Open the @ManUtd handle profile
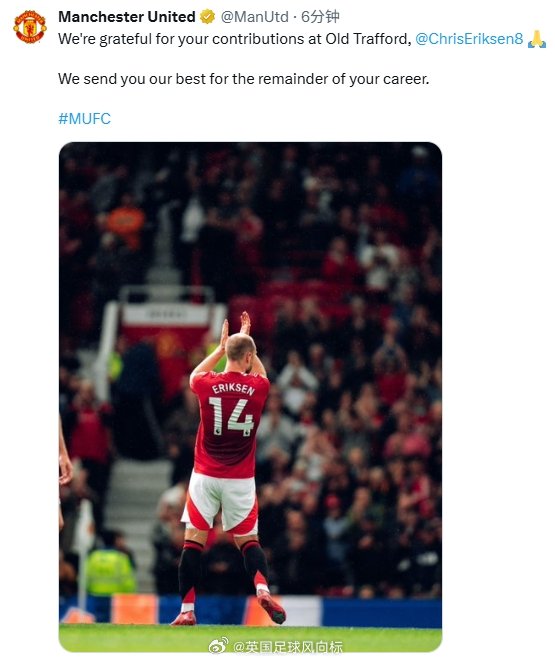This screenshot has height=661, width=555. coord(255,17)
